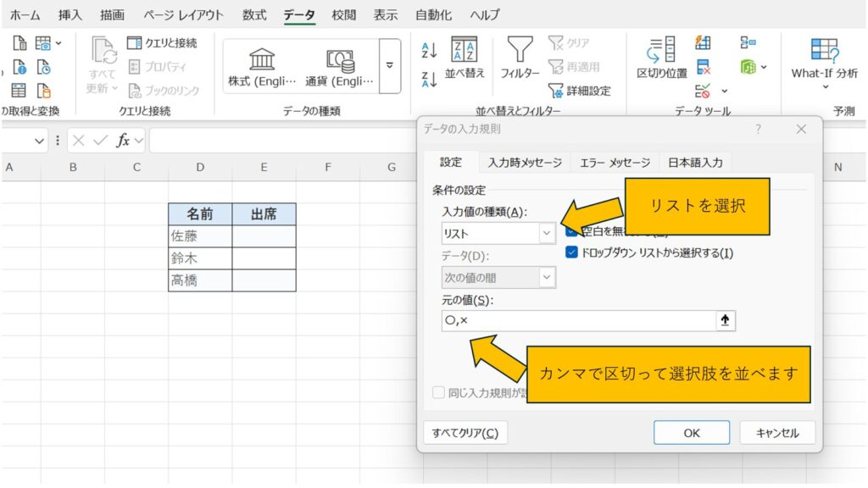
Task: Select the 出席 cell beside 佐藤
Action: 264,236
